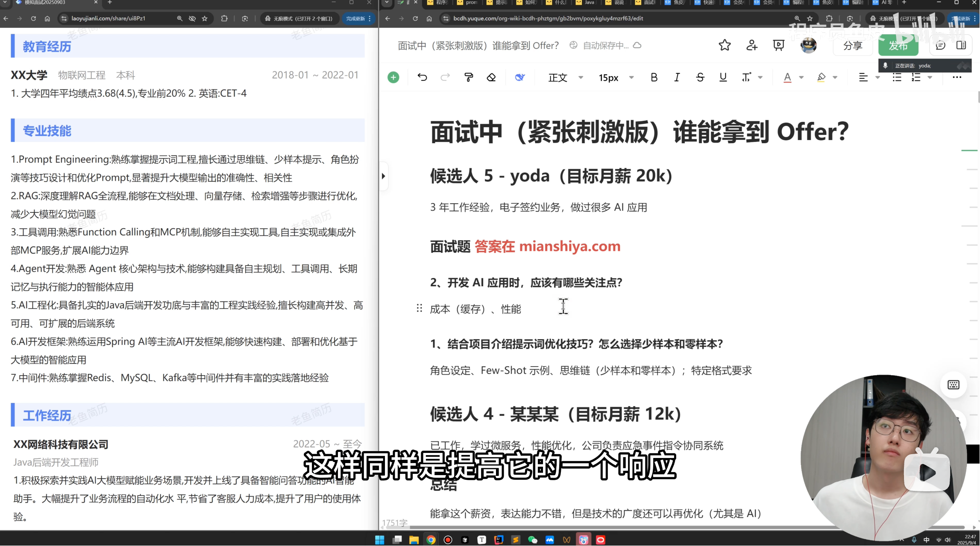Viewport: 980px width, 546px height.
Task: Open the comments panel icon
Action: (940, 45)
